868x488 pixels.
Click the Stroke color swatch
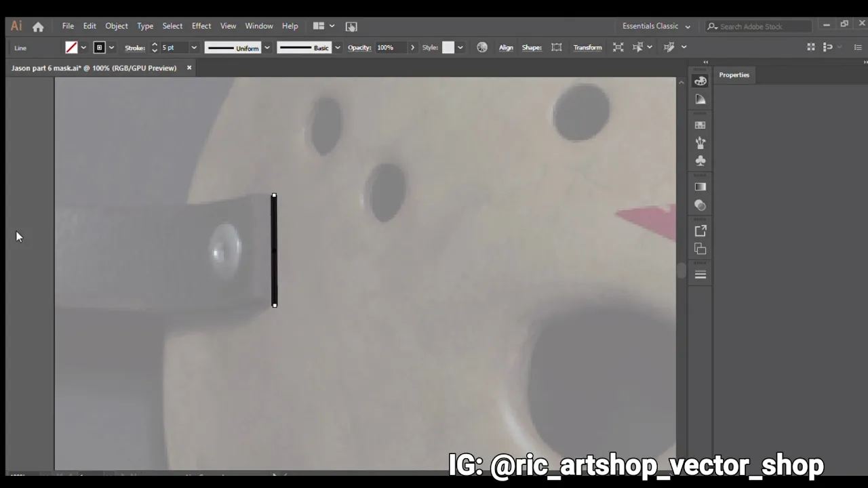pos(100,47)
